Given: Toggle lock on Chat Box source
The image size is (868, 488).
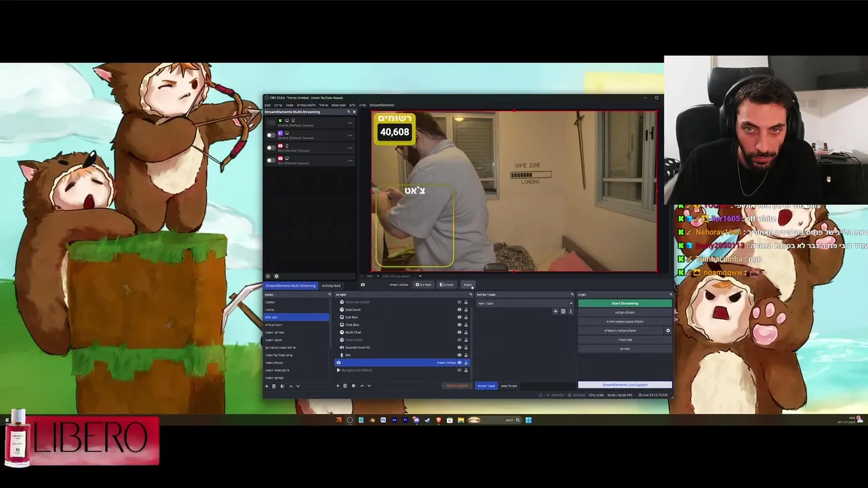Looking at the screenshot, I should 466,325.
